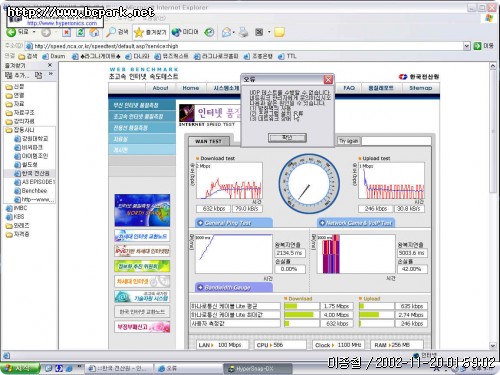Screen dimensions: 500x375
Task: Click the Print icon in toolbar
Action: (244, 32)
